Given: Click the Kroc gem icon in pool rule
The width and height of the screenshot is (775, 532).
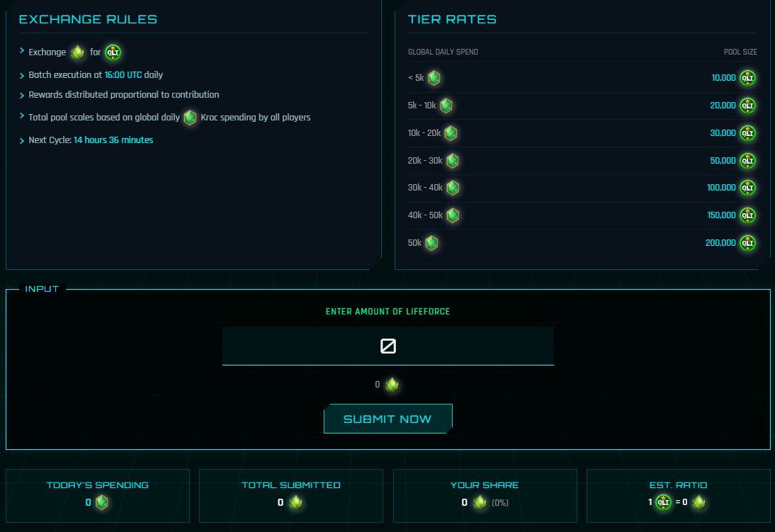Looking at the screenshot, I should (x=190, y=118).
